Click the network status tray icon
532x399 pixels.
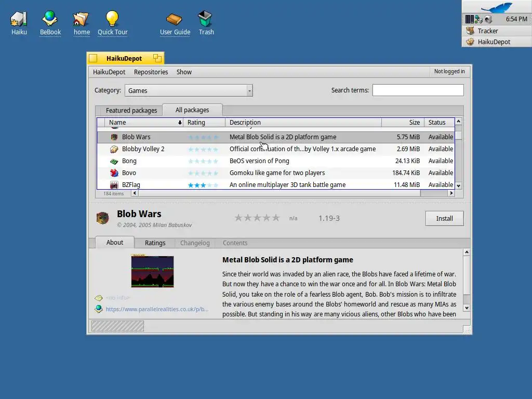(x=478, y=19)
